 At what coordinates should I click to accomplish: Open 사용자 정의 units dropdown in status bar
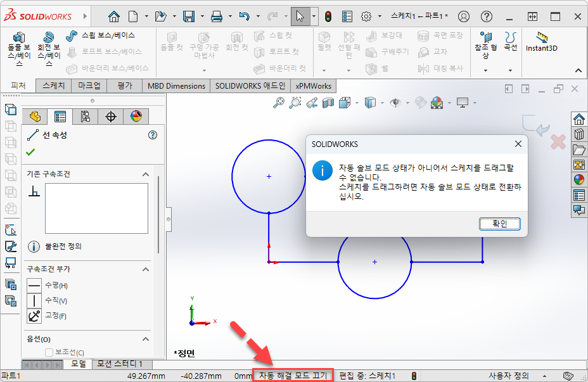coord(544,376)
